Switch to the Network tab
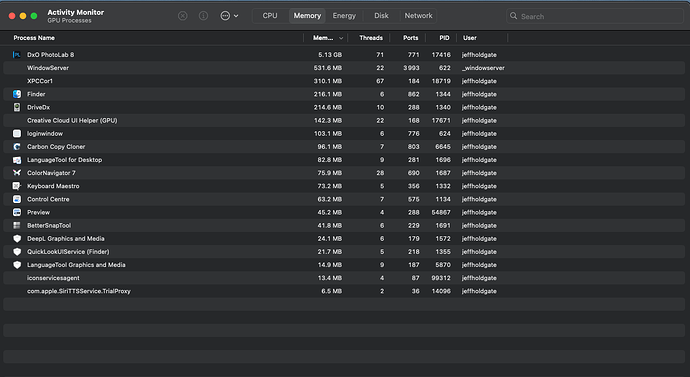The width and height of the screenshot is (690, 377). pyautogui.click(x=418, y=16)
